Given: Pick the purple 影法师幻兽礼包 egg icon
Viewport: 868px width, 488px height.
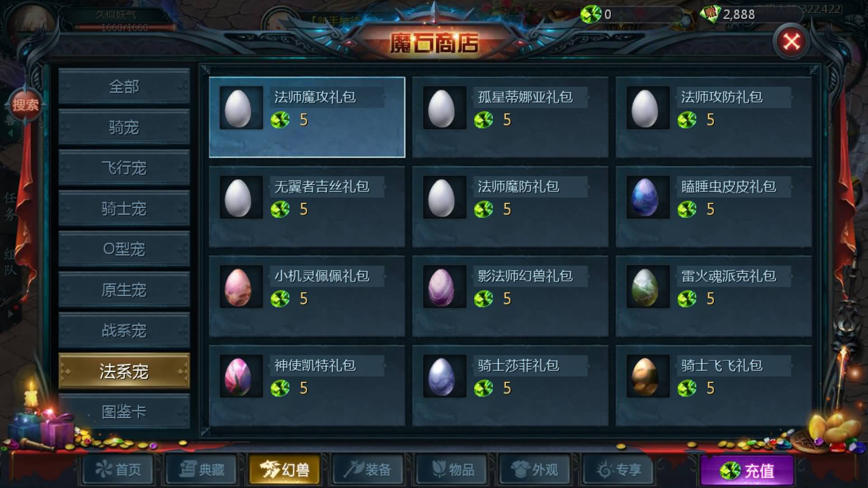Looking at the screenshot, I should pos(444,287).
